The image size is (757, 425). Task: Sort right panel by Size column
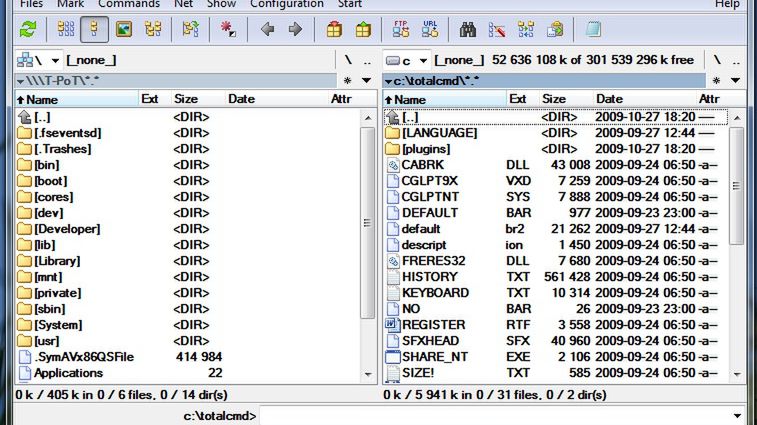click(565, 99)
